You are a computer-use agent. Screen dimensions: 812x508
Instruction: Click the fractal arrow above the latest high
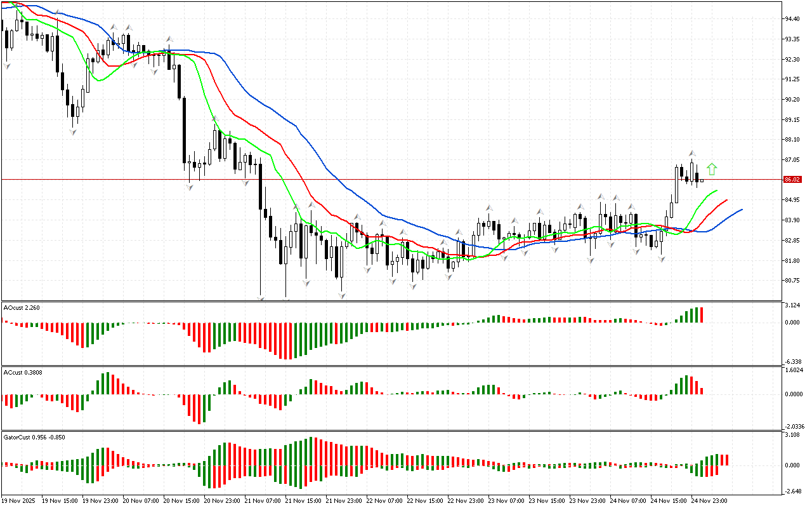pyautogui.click(x=692, y=154)
